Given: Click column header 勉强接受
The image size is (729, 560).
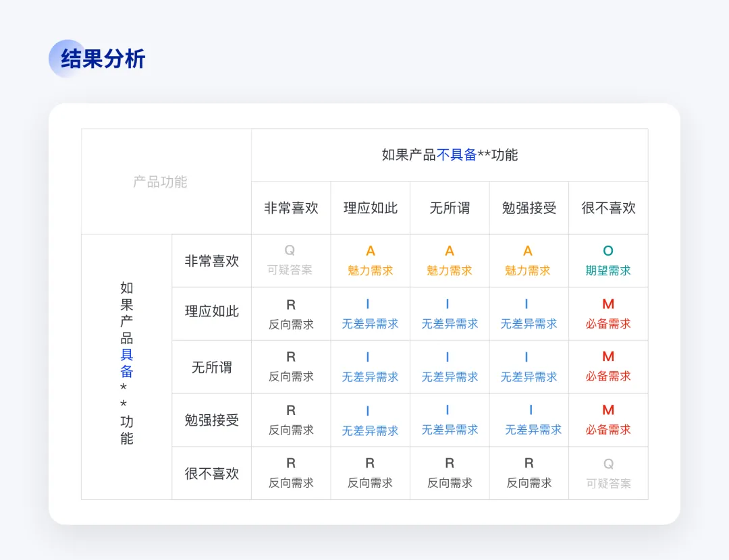Looking at the screenshot, I should 529,208.
